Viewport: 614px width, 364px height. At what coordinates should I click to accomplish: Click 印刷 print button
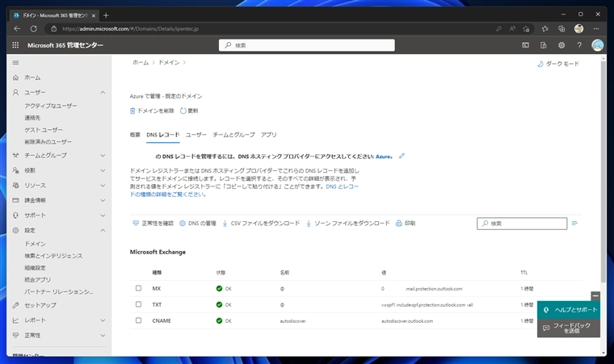[406, 223]
